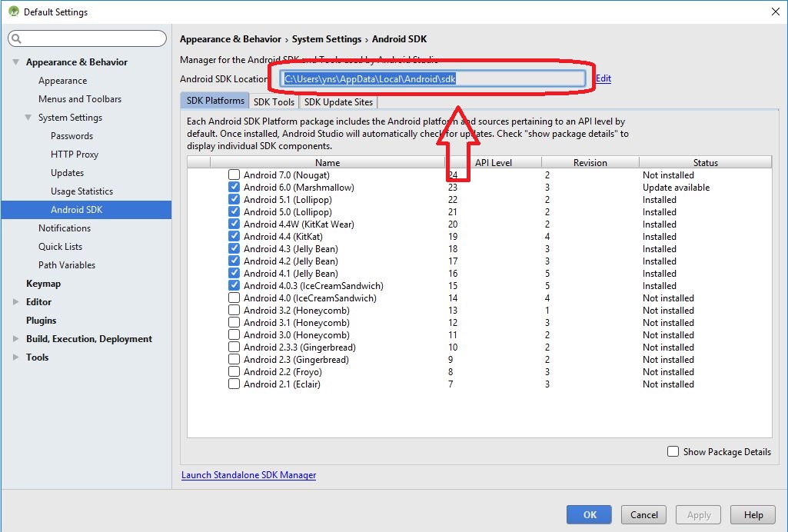Select Keymap in settings tree
788x532 pixels.
(x=43, y=284)
